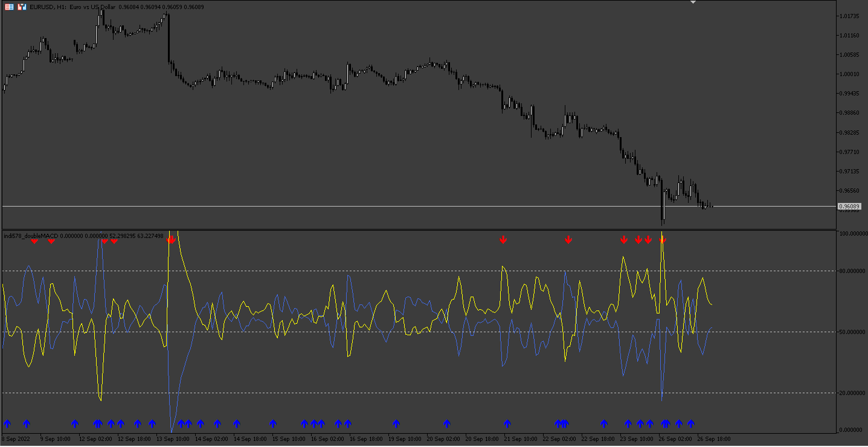Click the 22 Sep 02:00 time label

(x=559, y=440)
